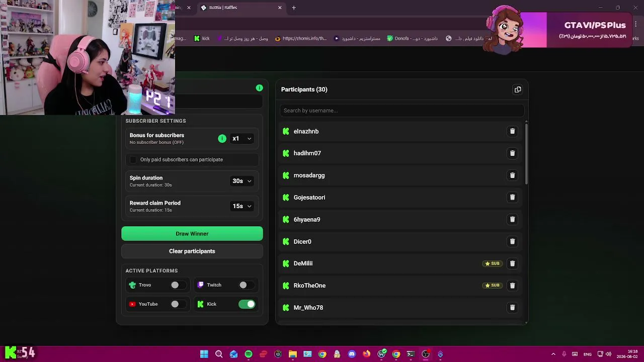644x362 pixels.
Task: Turn on the YouTube platform toggle
Action: coord(178,304)
